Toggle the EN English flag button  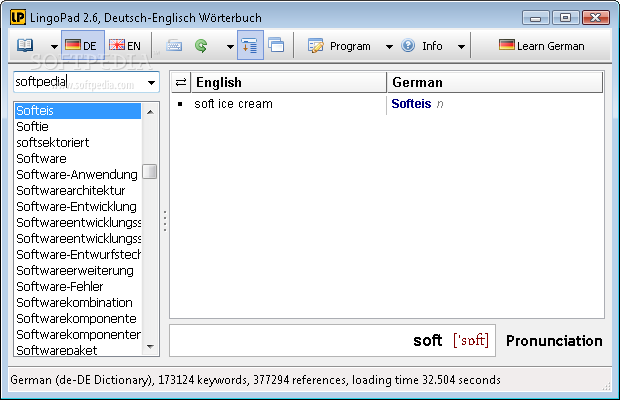126,45
